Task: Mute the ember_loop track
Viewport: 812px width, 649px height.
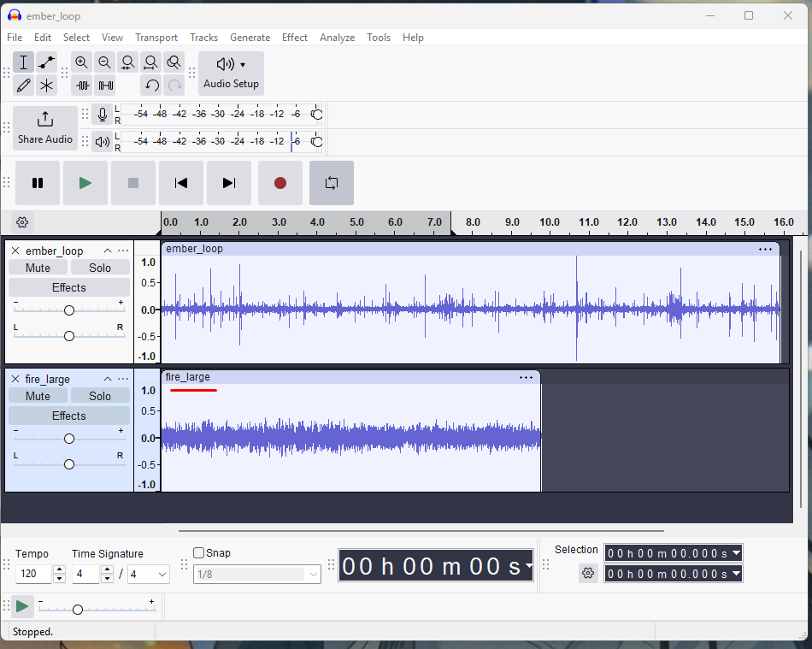Action: (x=38, y=268)
